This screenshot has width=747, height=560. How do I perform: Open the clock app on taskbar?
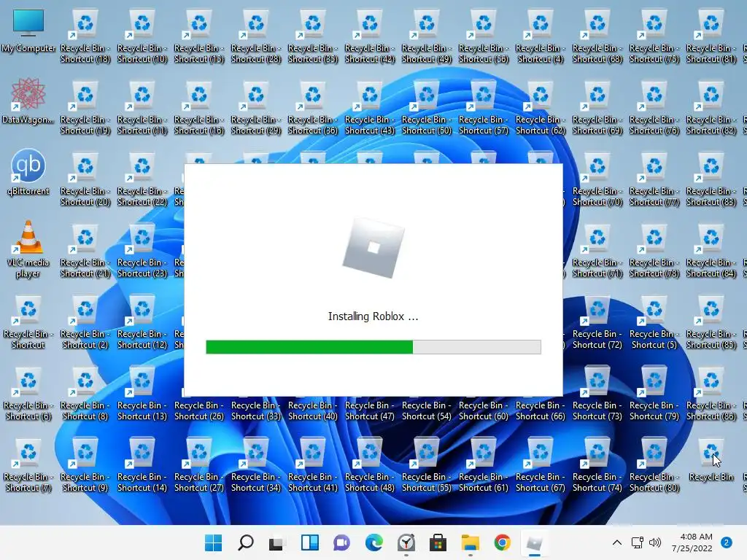click(x=406, y=542)
